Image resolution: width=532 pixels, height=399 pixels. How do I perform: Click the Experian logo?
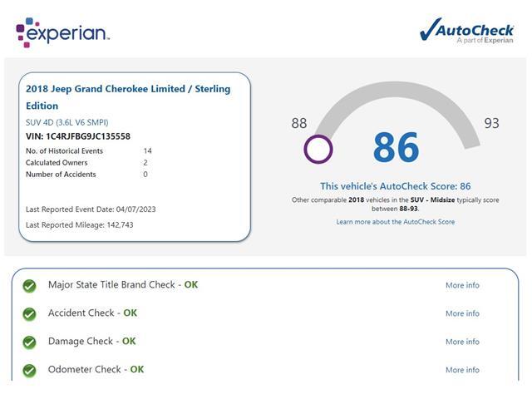[63, 32]
